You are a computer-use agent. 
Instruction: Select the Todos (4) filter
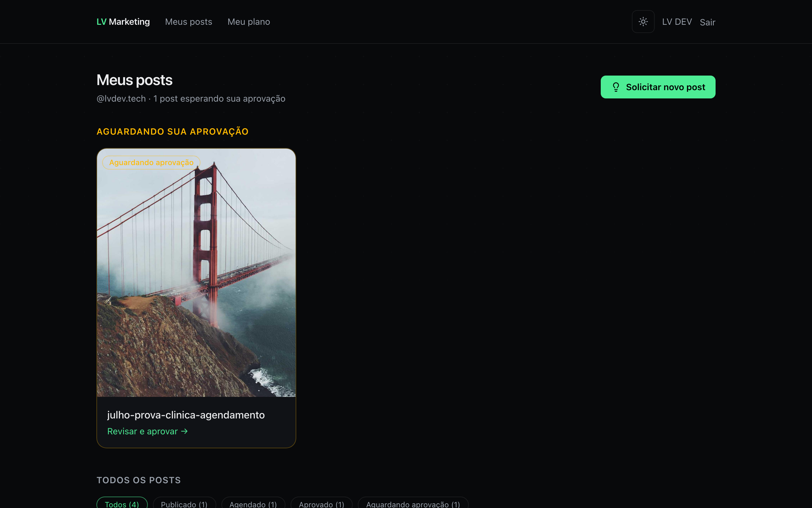tap(122, 504)
